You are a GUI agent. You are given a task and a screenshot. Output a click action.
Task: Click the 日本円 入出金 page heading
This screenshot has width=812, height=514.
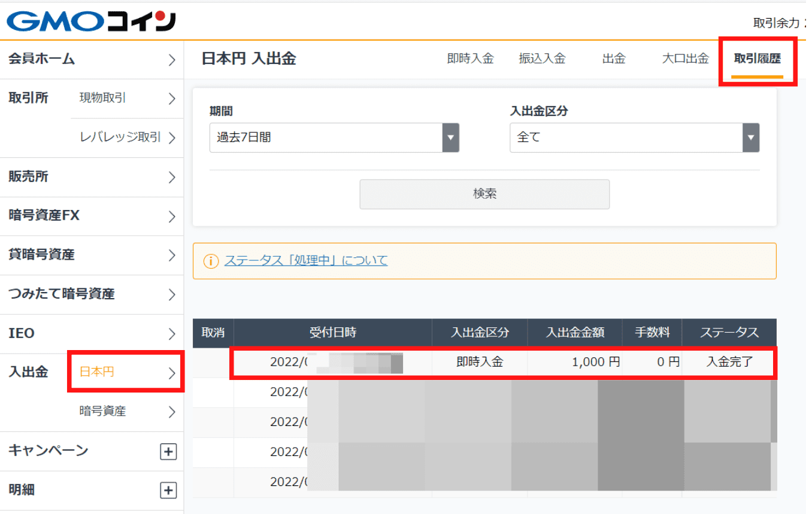[249, 59]
